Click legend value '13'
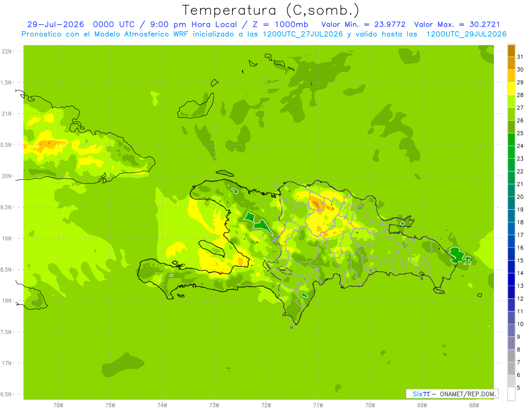Screen dimensions: 532x411 click(520, 286)
